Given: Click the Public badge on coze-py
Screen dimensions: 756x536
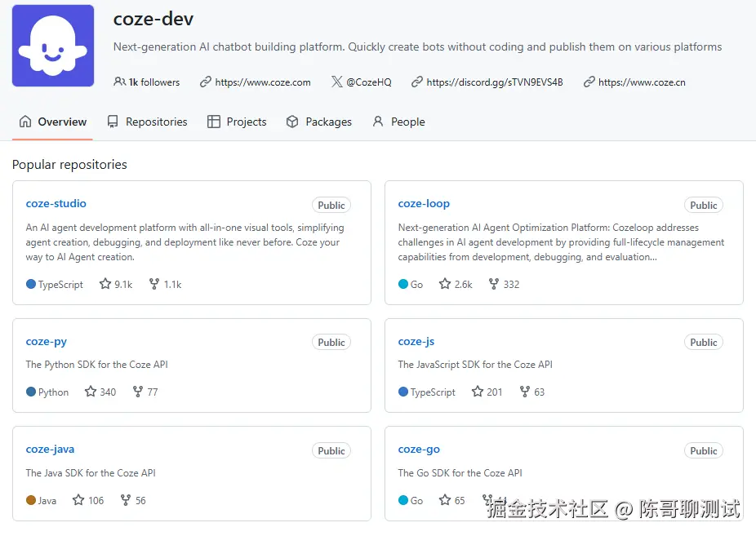Looking at the screenshot, I should pos(331,343).
